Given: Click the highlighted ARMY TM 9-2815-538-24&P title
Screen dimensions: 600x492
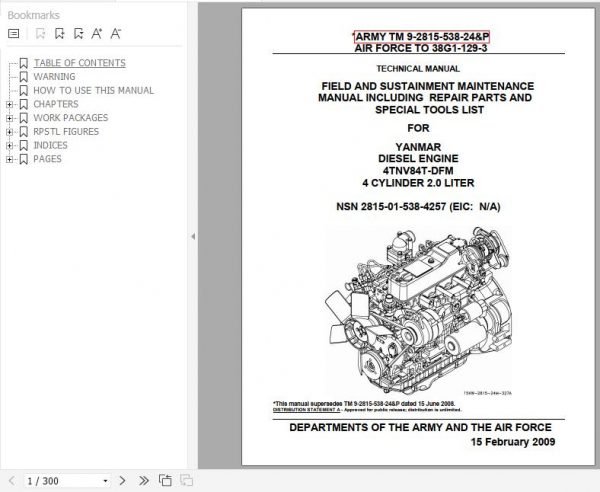Looking at the screenshot, I should (x=422, y=37).
